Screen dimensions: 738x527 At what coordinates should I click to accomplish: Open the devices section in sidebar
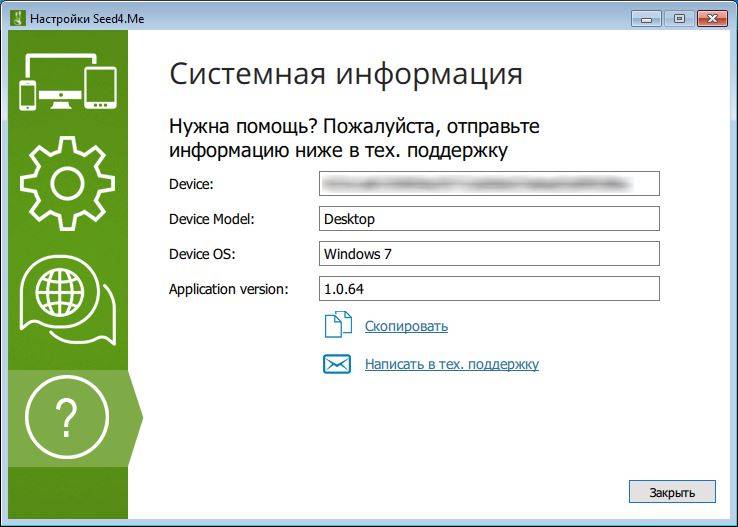coord(68,82)
